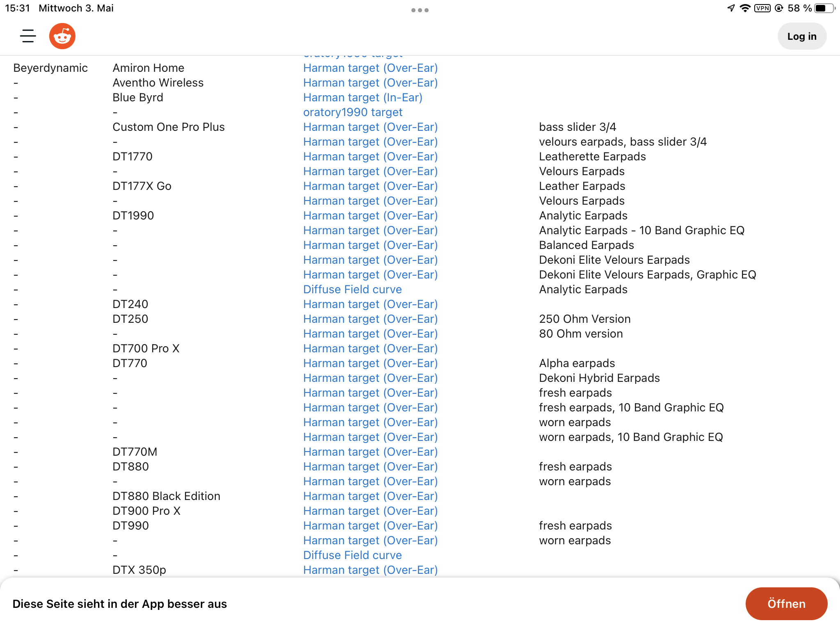Select the Dekoni Hybrid Earpads note
This screenshot has width=840, height=630.
coord(599,378)
